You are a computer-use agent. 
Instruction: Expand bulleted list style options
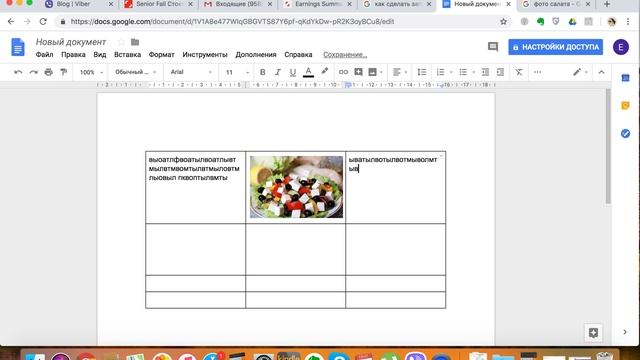tap(473, 73)
